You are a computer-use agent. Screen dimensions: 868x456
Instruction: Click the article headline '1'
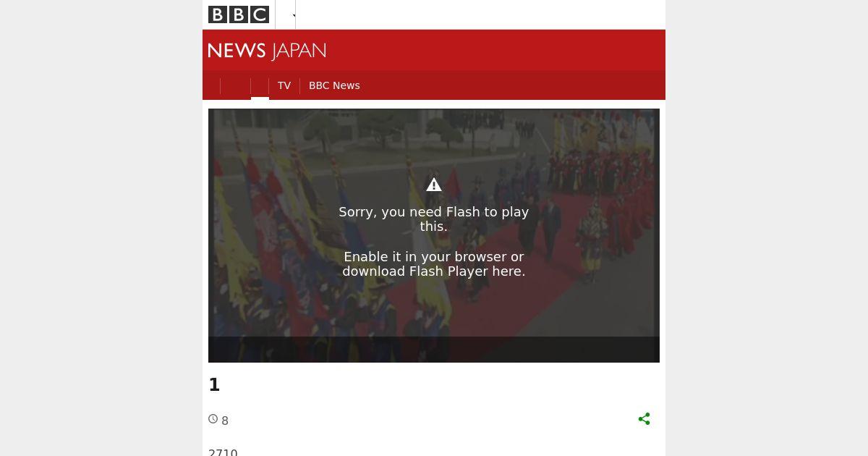214,385
